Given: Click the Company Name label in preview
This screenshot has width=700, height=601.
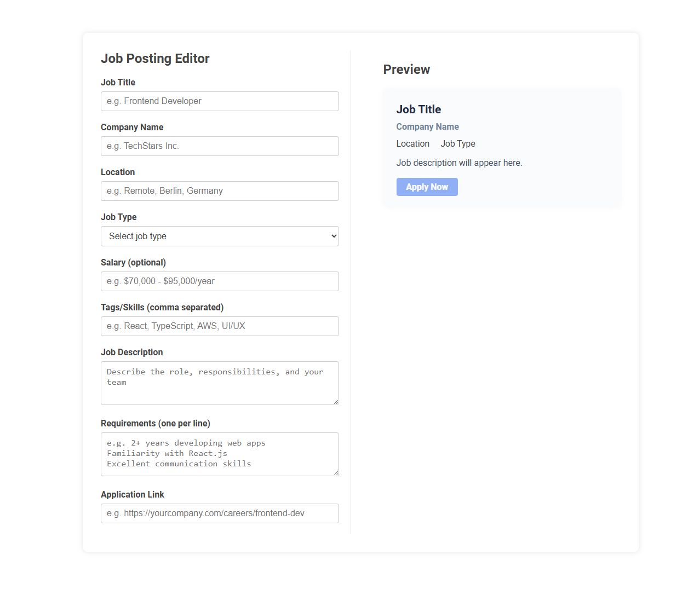Looking at the screenshot, I should (427, 126).
